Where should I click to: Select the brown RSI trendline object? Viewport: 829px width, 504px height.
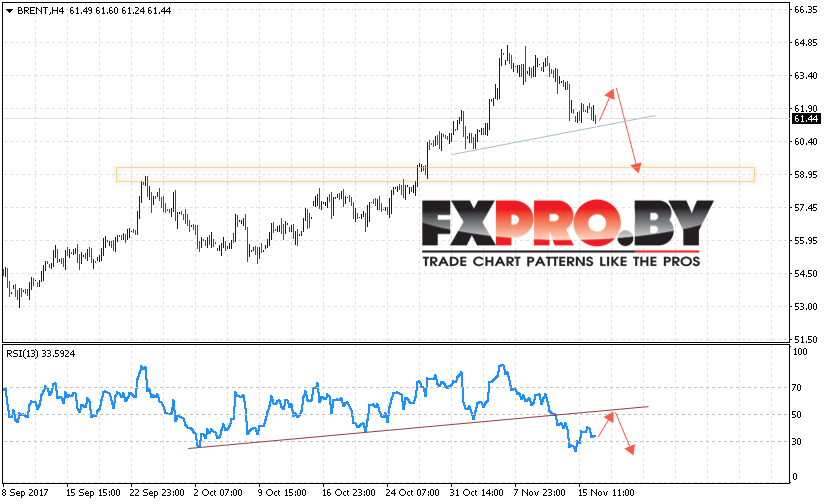click(x=418, y=427)
